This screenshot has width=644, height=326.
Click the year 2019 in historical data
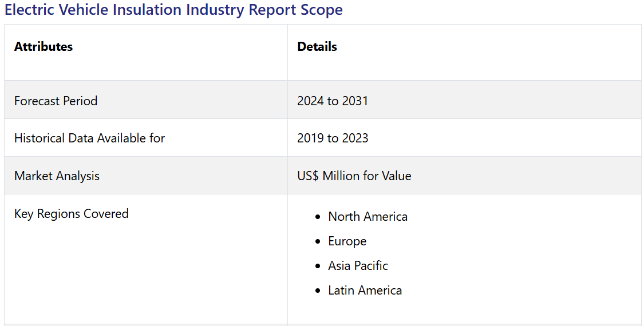pos(310,138)
